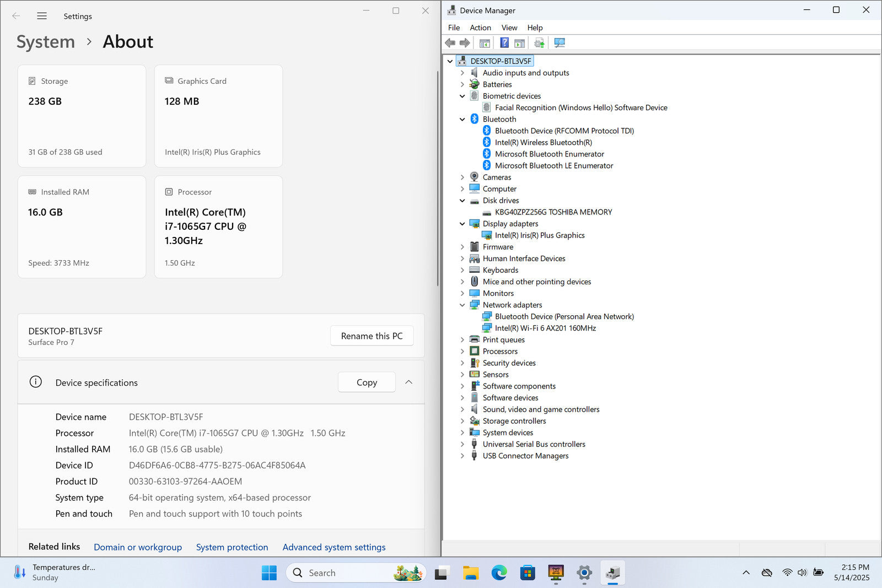
Task: Expand the Processors category in device tree
Action: point(462,351)
